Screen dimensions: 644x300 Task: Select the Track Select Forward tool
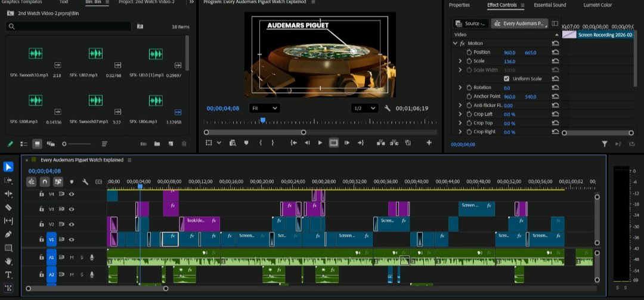(x=8, y=180)
